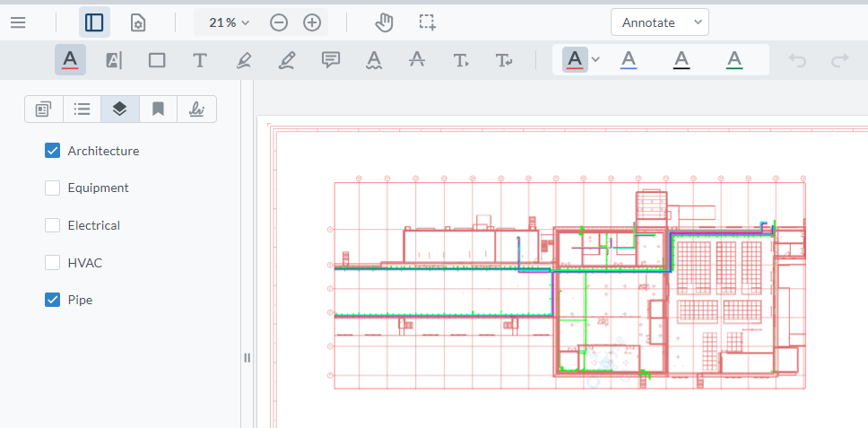
Task: Select the strikeout text tool
Action: tap(417, 60)
